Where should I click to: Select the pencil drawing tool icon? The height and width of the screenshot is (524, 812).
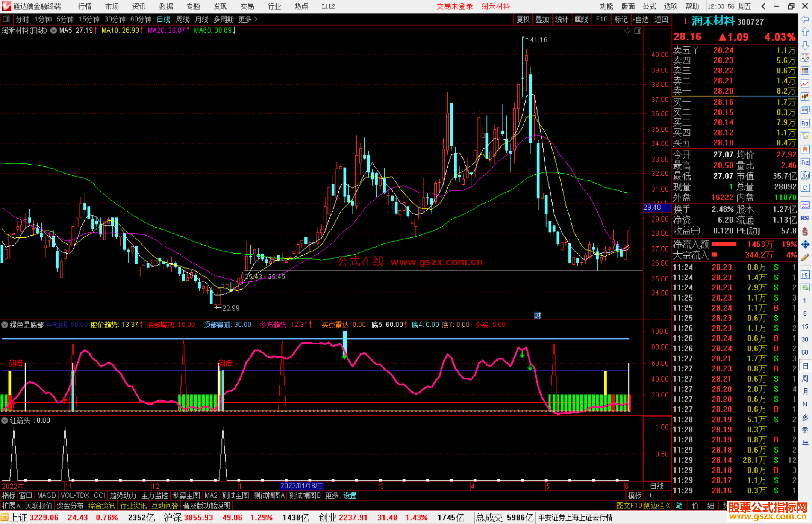(x=805, y=258)
